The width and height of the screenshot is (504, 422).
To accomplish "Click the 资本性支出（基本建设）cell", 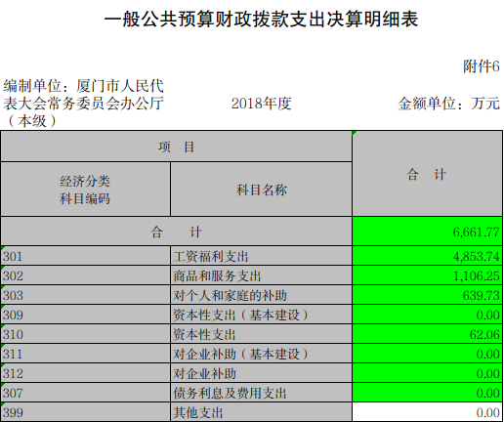I will point(261,315).
